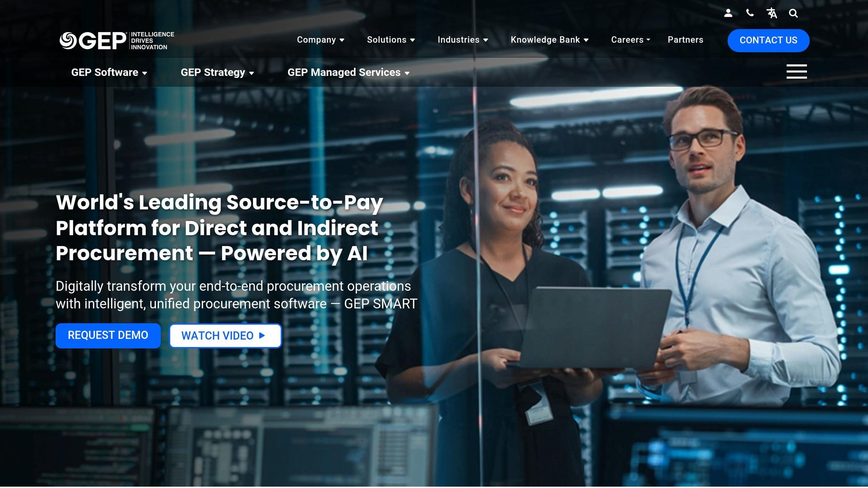This screenshot has height=488, width=868.
Task: Open the user account icon
Action: coord(728,13)
